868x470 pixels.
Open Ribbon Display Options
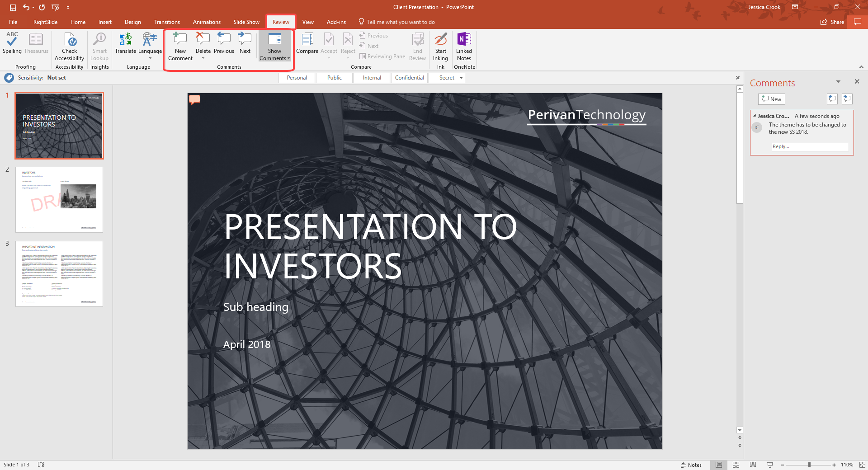point(795,7)
